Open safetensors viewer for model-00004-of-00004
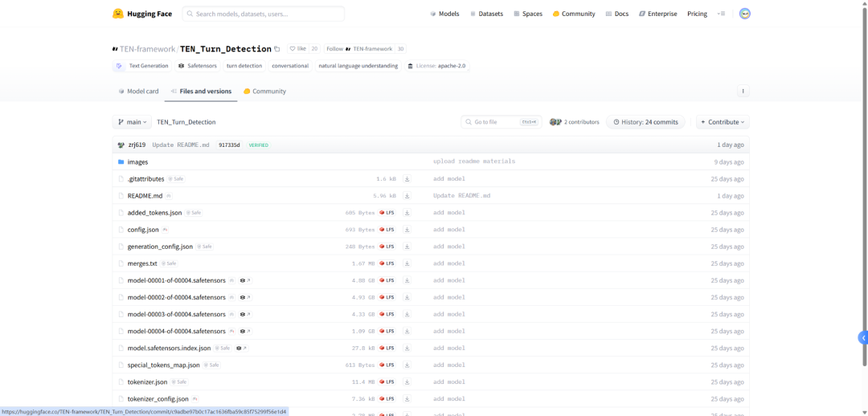The height and width of the screenshot is (416, 868). click(x=245, y=332)
